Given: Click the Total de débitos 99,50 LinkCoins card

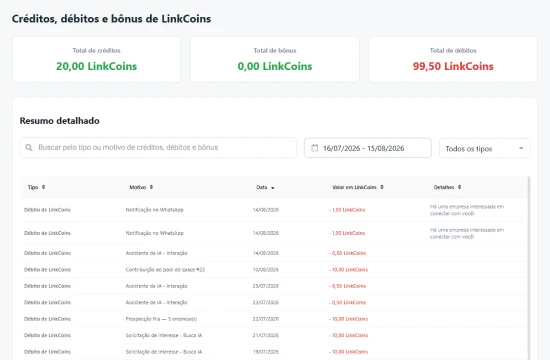Looking at the screenshot, I should pos(453,59).
